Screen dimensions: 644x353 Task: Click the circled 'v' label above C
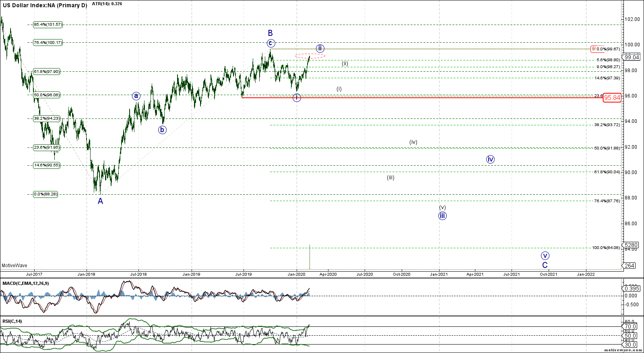(x=545, y=255)
